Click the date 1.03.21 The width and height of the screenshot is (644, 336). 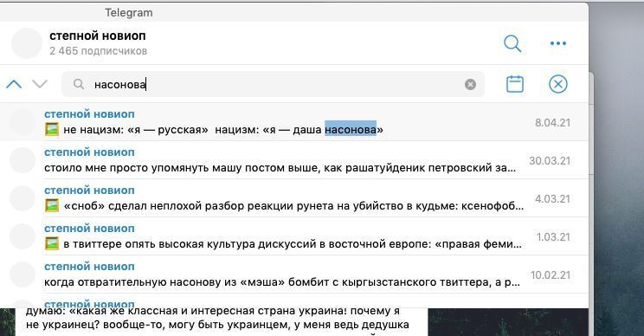point(553,237)
